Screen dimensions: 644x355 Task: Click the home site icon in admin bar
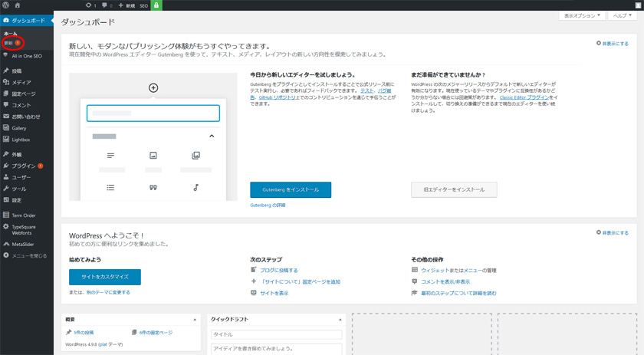[x=18, y=5]
